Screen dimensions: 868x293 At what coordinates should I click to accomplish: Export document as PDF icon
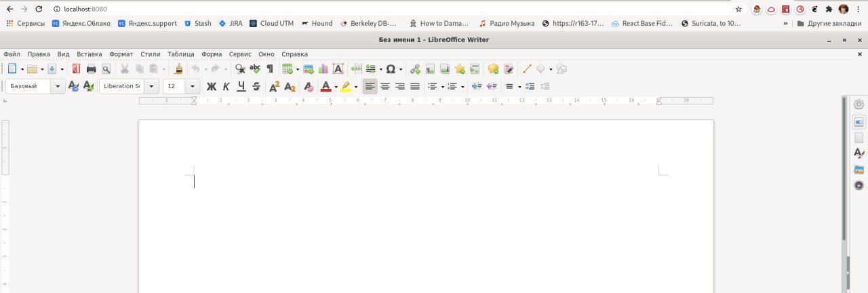click(75, 69)
